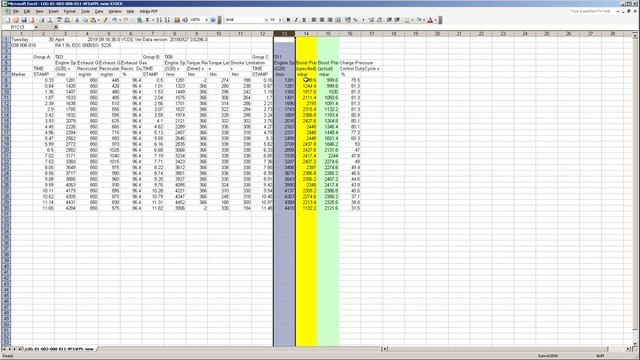Decrease decimal places icon
The height and width of the screenshot is (360, 640).
pyautogui.click(x=380, y=20)
